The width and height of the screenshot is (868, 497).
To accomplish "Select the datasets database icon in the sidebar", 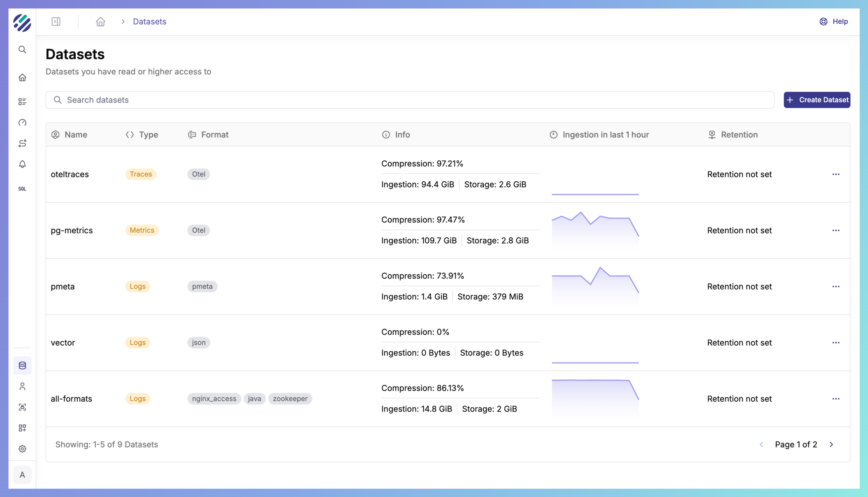I will (22, 366).
